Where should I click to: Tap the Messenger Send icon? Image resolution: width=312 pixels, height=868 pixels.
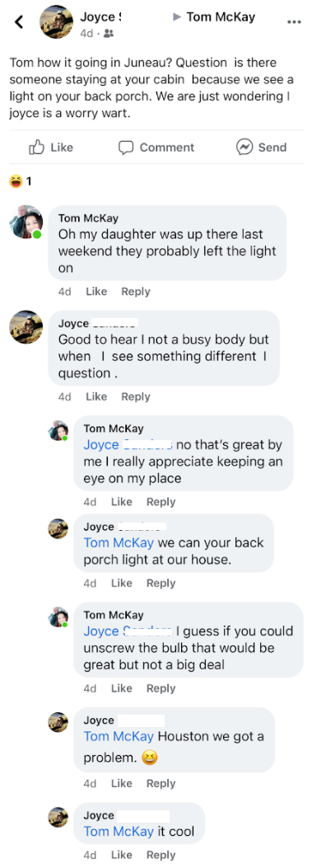(244, 147)
